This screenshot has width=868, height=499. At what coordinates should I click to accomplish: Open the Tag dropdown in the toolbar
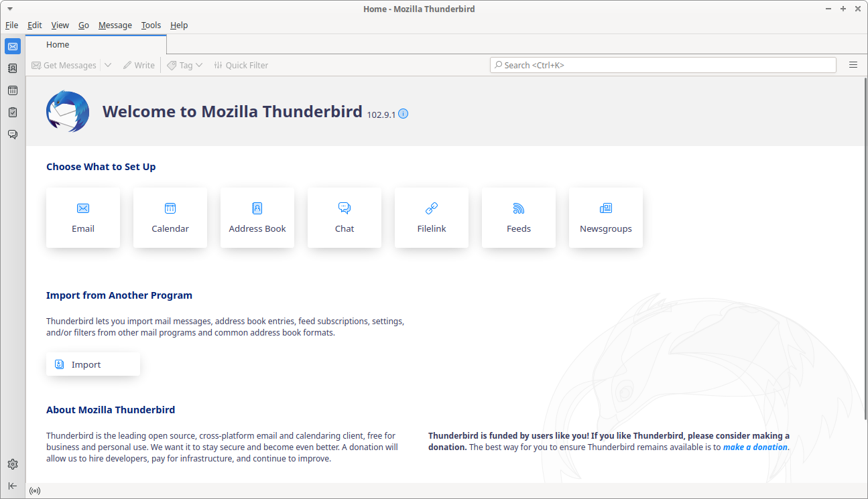click(x=185, y=65)
